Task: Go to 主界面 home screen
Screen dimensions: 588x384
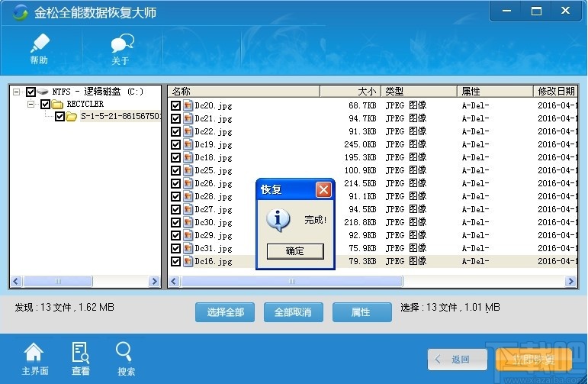Action: click(34, 359)
